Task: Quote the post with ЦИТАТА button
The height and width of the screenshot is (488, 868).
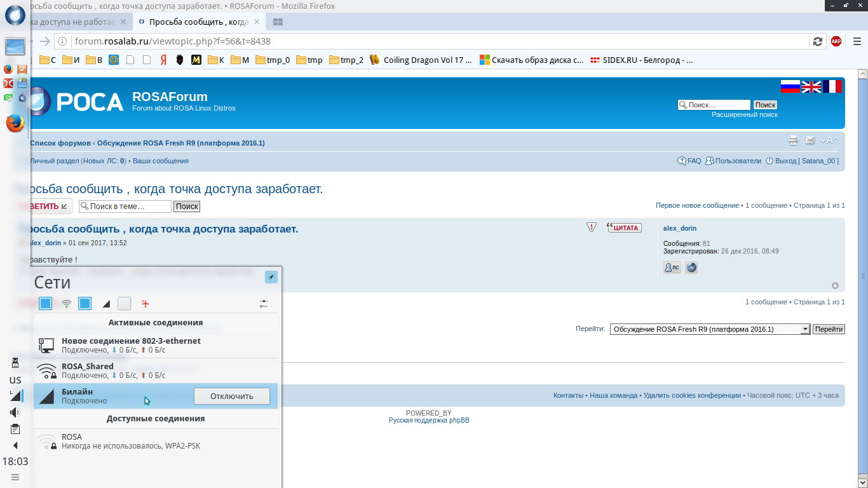Action: tap(625, 227)
